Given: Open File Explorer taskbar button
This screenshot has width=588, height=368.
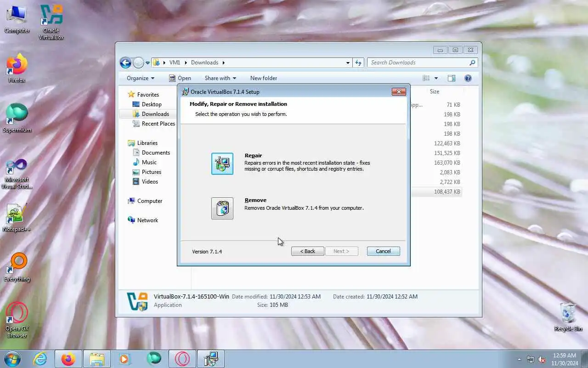Looking at the screenshot, I should coord(97,359).
